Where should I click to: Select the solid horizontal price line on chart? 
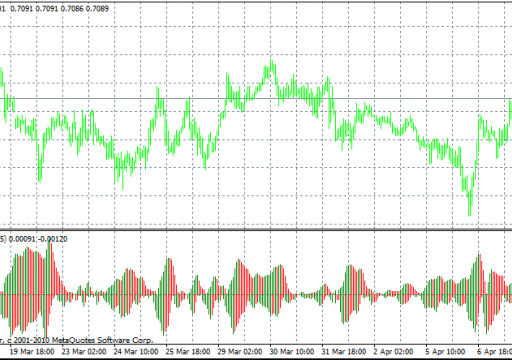tap(256, 99)
